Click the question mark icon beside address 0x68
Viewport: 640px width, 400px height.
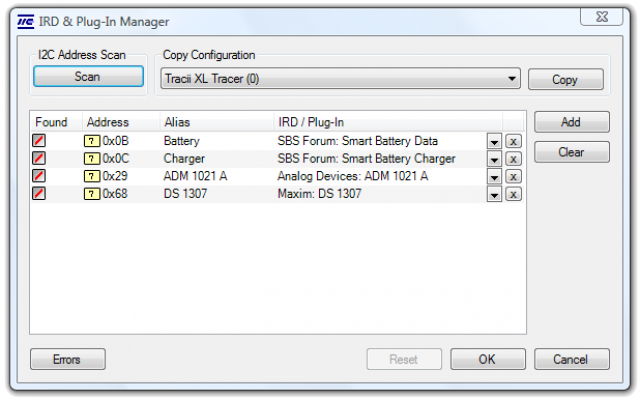[92, 194]
